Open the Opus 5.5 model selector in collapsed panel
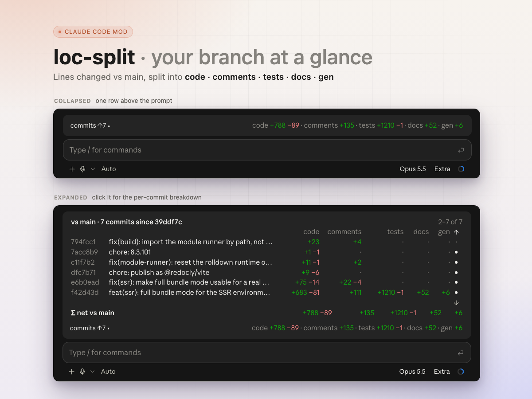 pos(413,169)
